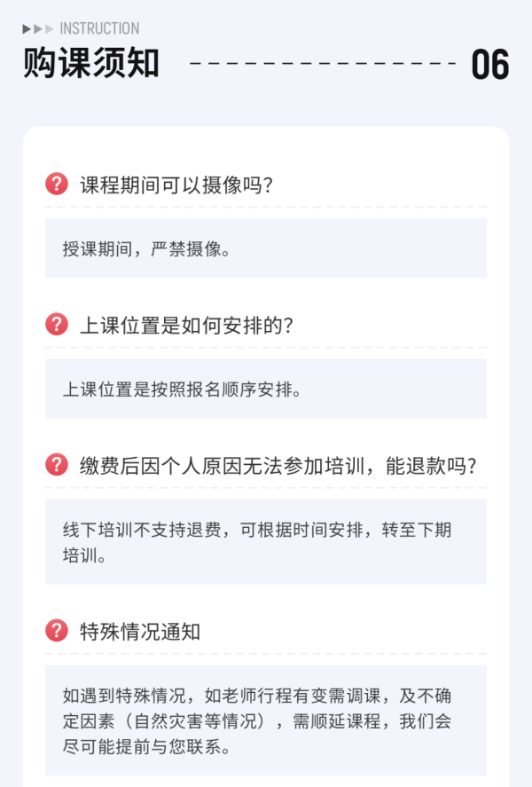Click the red question icon beside 缴费后因个人原因
This screenshot has width=532, height=787.
coord(57,465)
